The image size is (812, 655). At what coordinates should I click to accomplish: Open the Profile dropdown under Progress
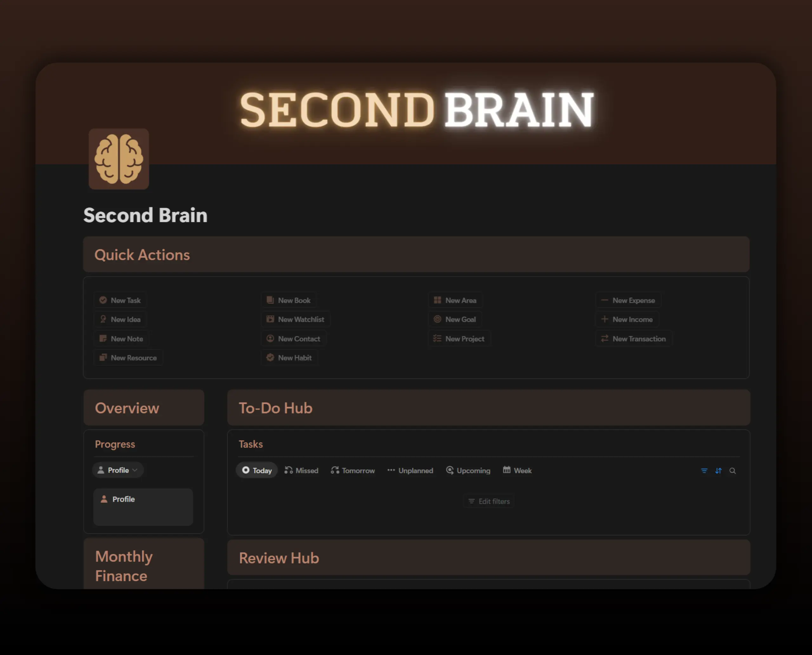pyautogui.click(x=118, y=470)
